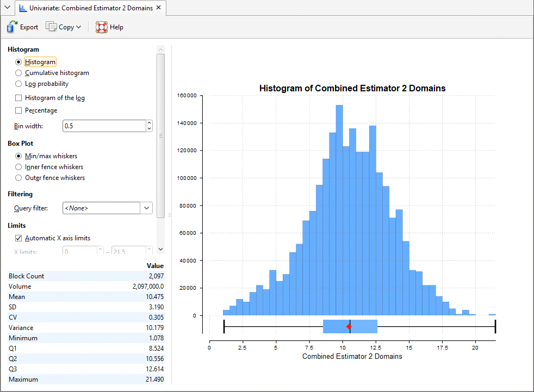Choose Inner fence whiskers
Viewport: 534px width, 392px height.
(x=19, y=167)
